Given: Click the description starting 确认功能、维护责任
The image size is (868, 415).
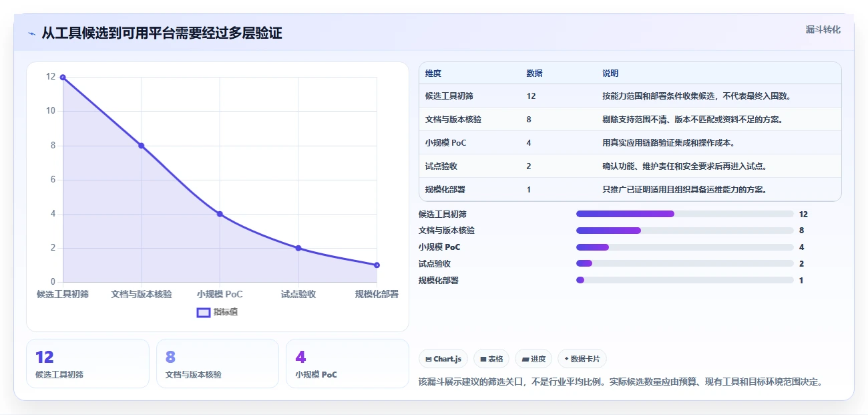Looking at the screenshot, I should (x=684, y=166).
